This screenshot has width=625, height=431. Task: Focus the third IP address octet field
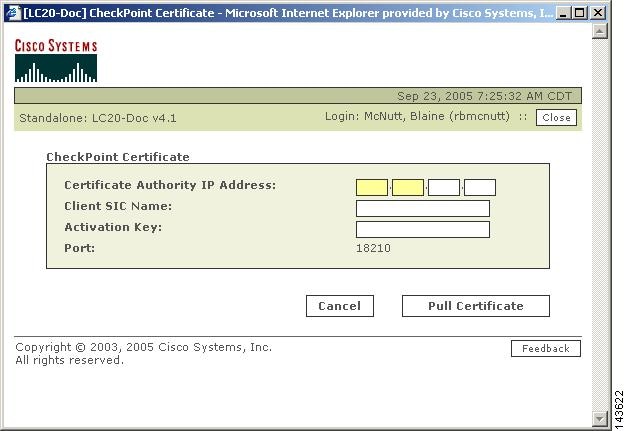(444, 187)
